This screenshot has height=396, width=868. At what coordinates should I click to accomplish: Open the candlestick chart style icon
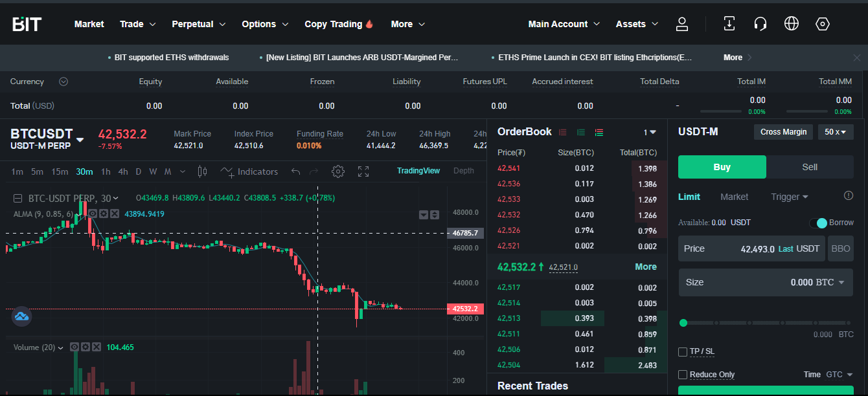click(202, 171)
